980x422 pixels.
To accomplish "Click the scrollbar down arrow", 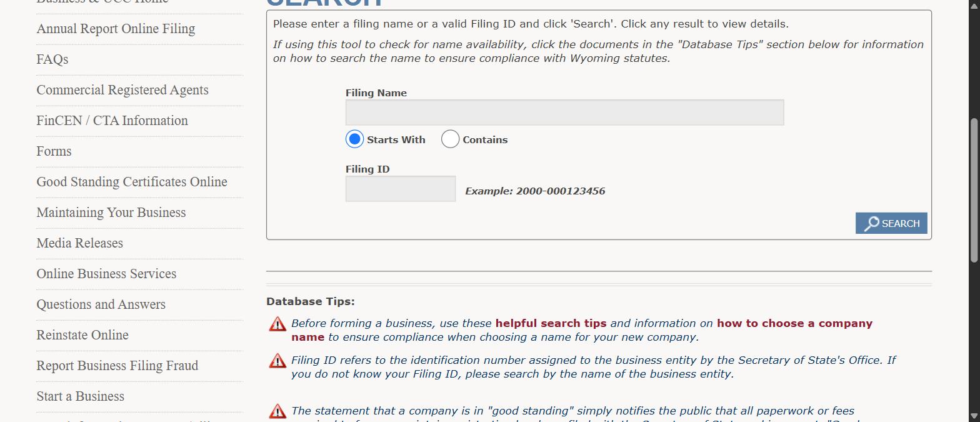I will pyautogui.click(x=974, y=416).
